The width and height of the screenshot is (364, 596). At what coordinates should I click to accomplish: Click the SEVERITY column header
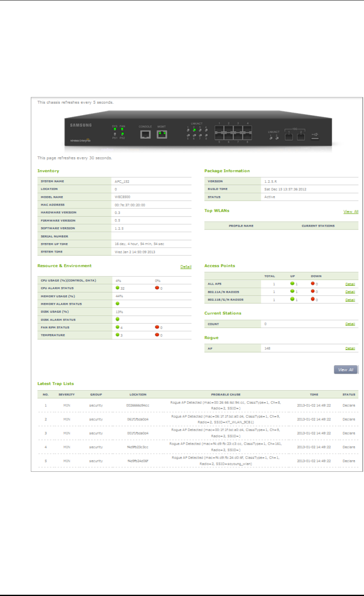pos(67,394)
